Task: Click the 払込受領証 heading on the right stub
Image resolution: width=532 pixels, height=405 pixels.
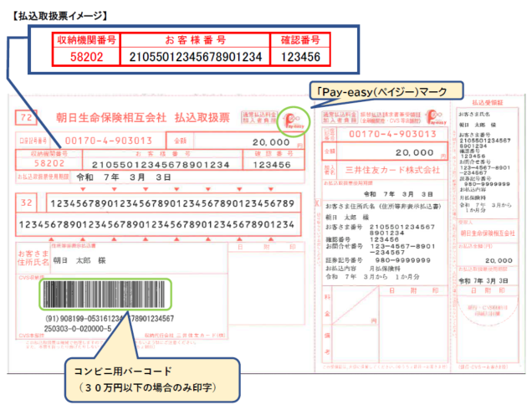Action: click(x=487, y=103)
